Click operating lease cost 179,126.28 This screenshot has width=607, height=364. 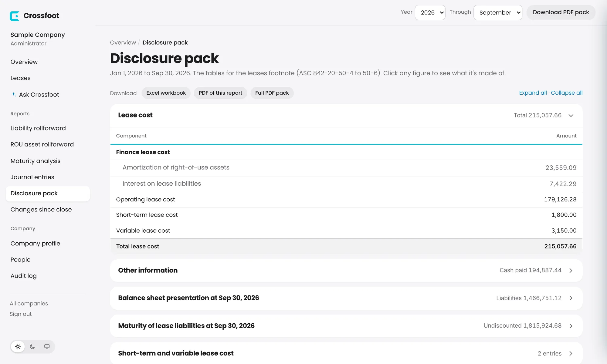point(560,199)
